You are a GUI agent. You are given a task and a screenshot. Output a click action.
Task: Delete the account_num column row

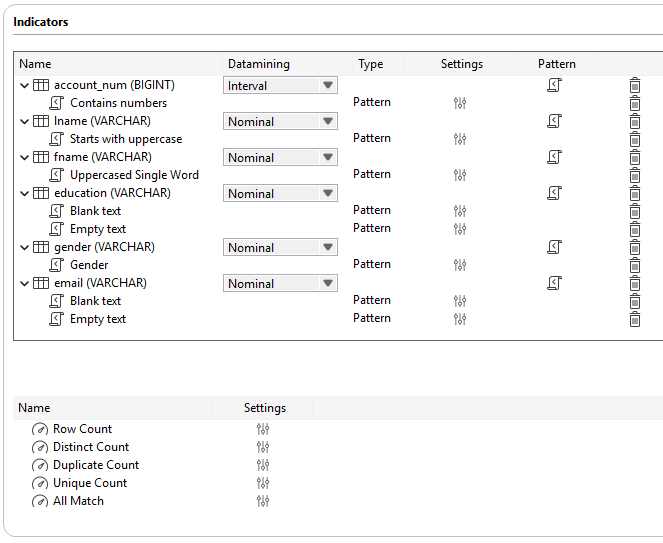pyautogui.click(x=635, y=86)
